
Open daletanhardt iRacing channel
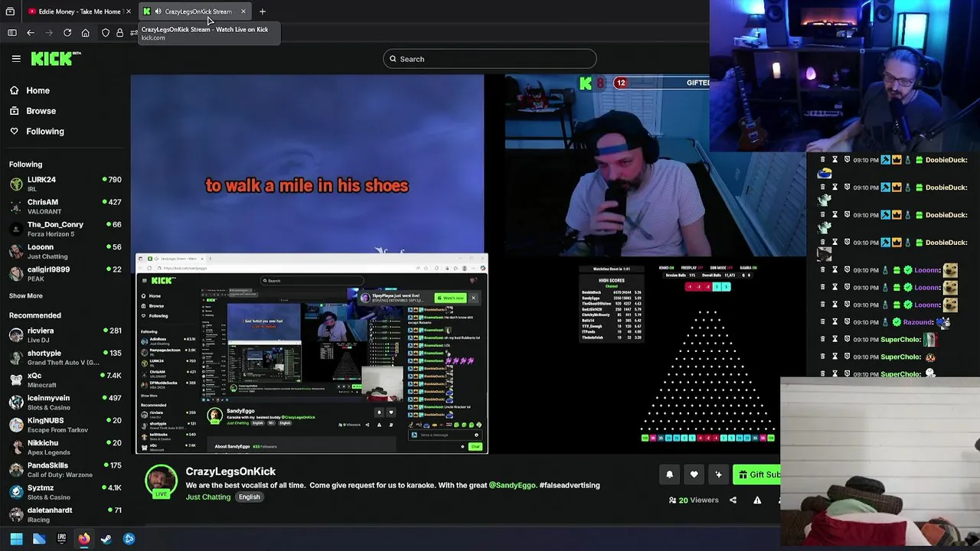65,514
